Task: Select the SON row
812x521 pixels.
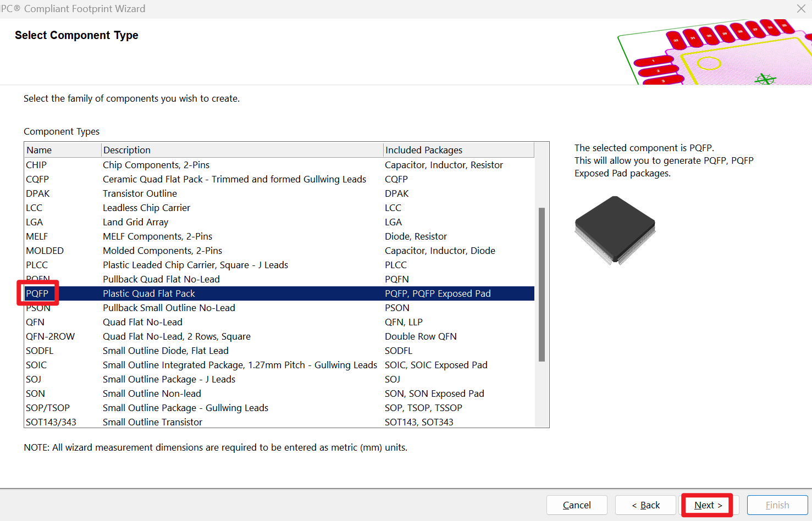Action: point(279,393)
